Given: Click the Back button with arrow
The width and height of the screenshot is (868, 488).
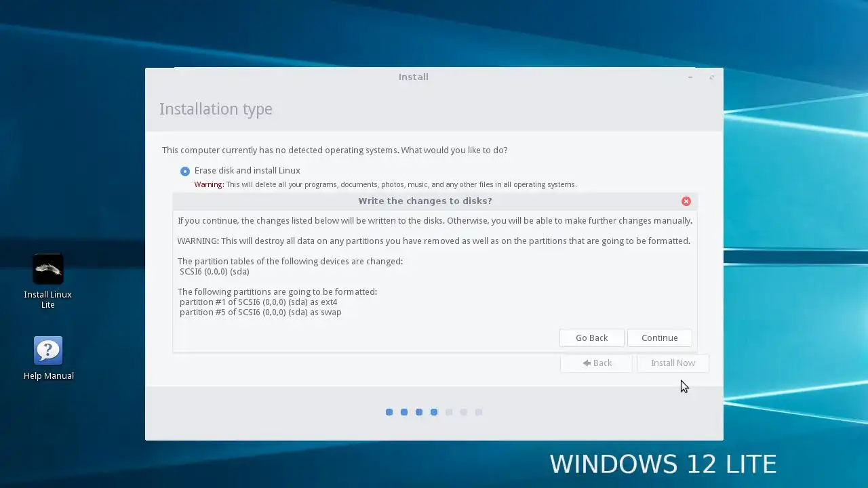Looking at the screenshot, I should (x=596, y=363).
